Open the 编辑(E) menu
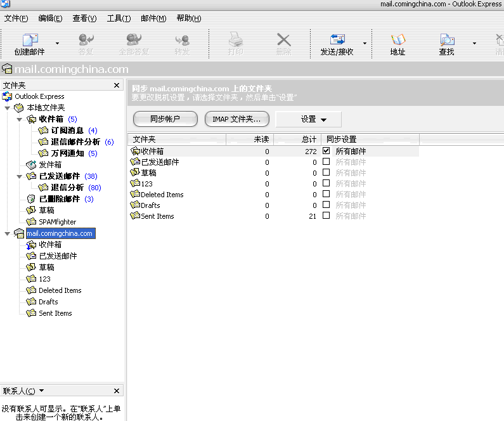This screenshot has height=421, width=504. tap(50, 18)
